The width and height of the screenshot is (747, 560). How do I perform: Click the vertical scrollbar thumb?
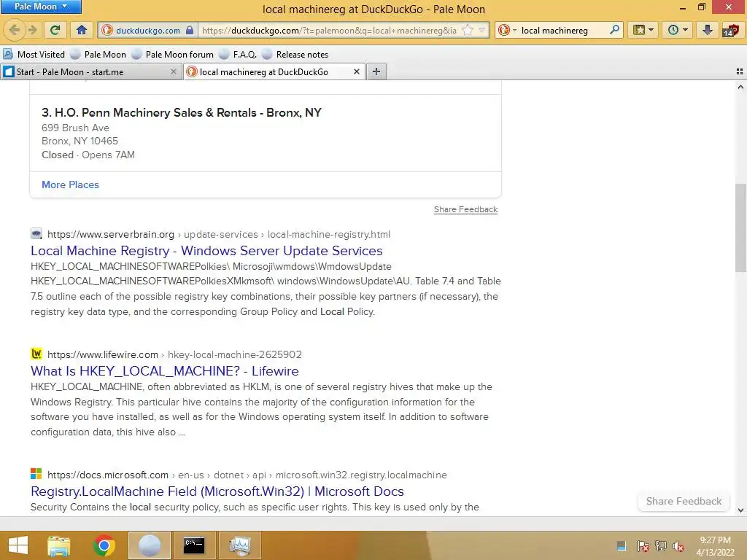(x=740, y=227)
